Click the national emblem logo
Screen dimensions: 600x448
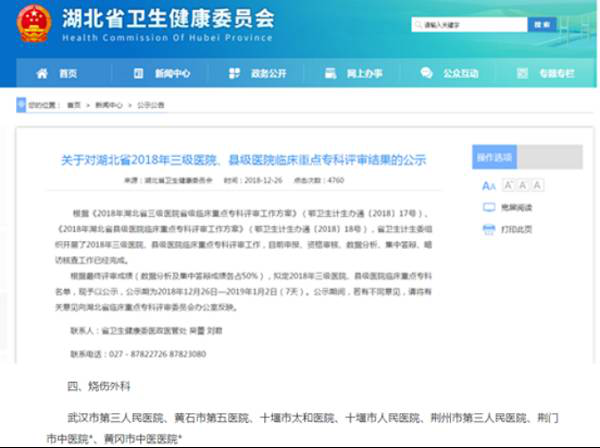pyautogui.click(x=34, y=23)
